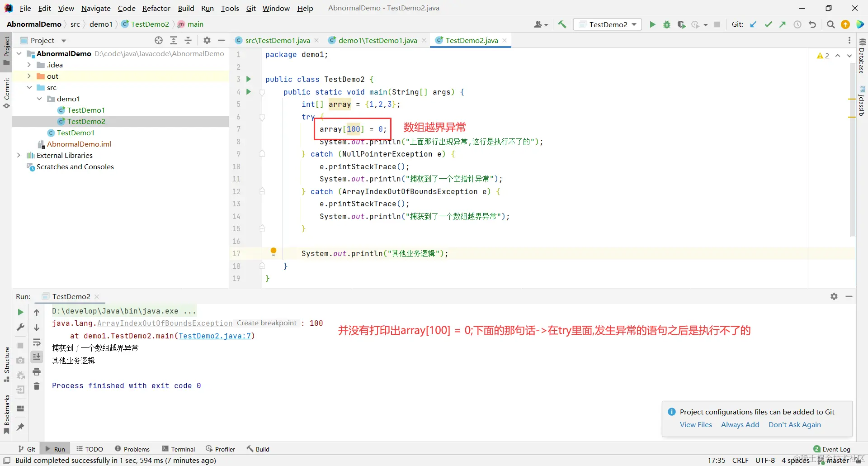Print console output using printer icon
This screenshot has width=868, height=466.
pos(37,371)
